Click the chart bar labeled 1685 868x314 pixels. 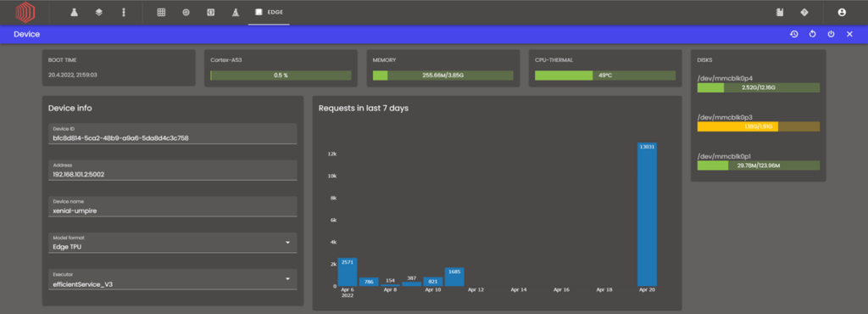pyautogui.click(x=454, y=277)
